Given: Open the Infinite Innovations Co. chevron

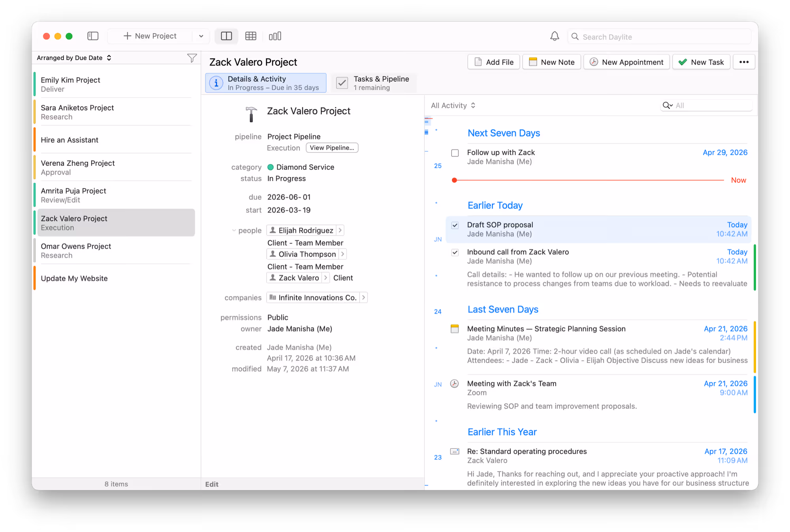Looking at the screenshot, I should pyautogui.click(x=364, y=297).
